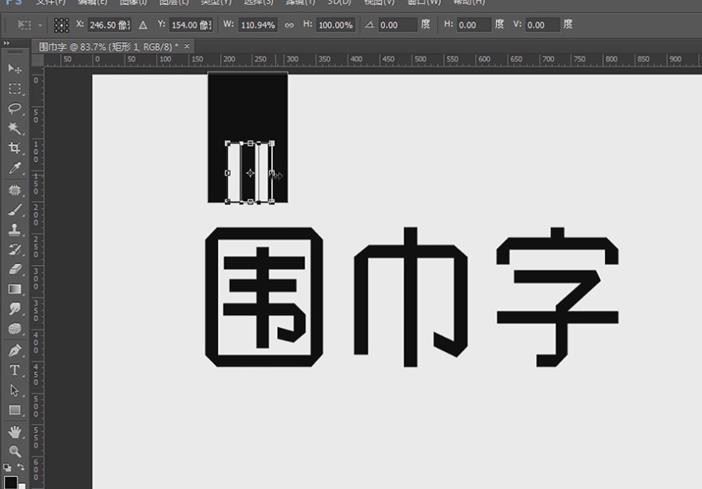Select the Smudge tool

click(x=14, y=309)
